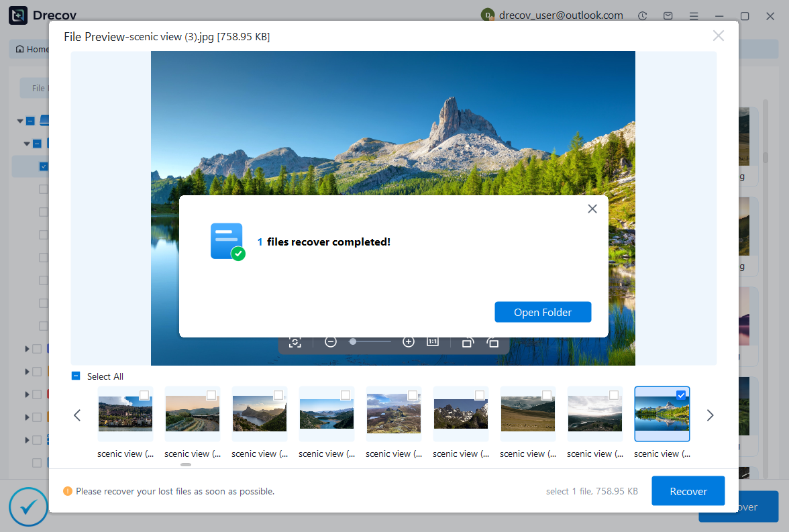Zoom in using the plus icon
The height and width of the screenshot is (532, 789).
409,342
